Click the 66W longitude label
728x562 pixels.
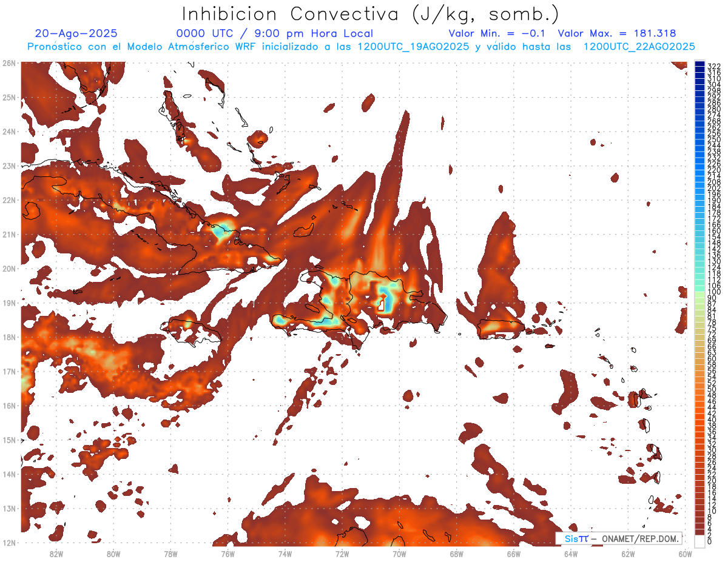[x=513, y=553]
